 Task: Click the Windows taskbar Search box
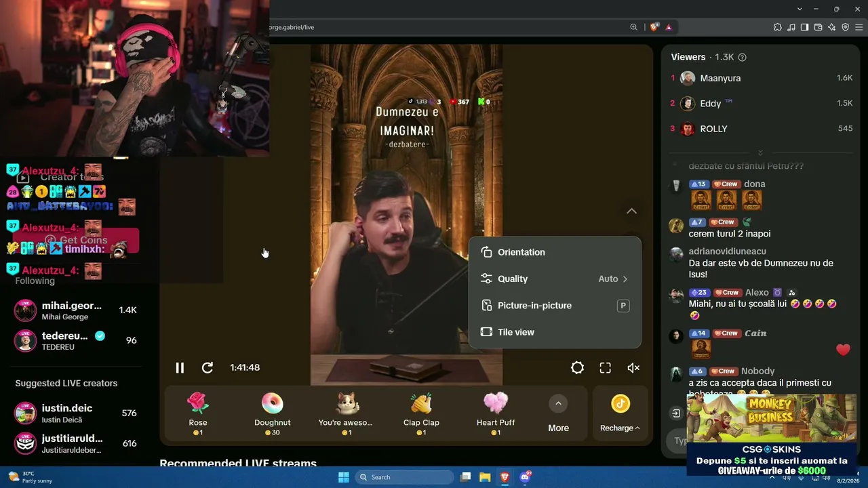coord(405,477)
